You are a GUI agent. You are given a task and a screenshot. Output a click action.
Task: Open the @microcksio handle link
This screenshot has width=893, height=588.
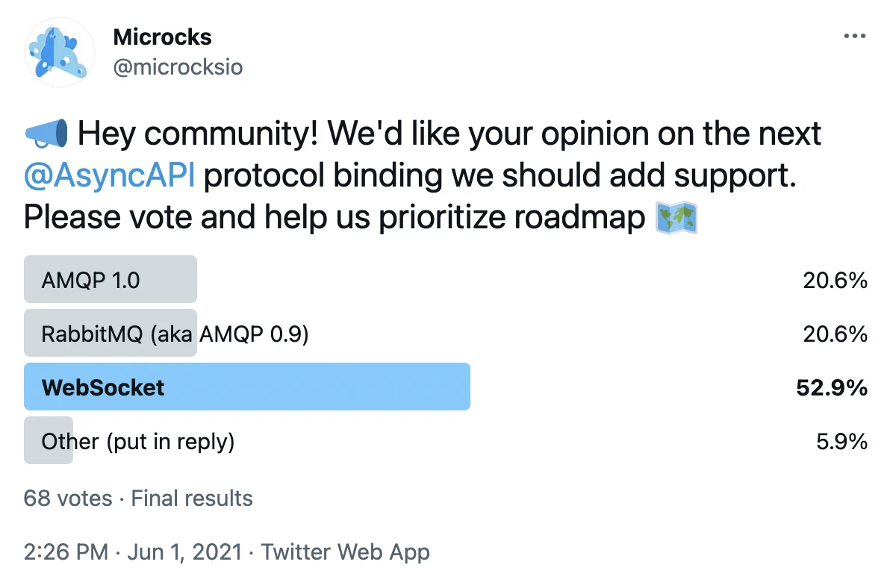coord(177,67)
